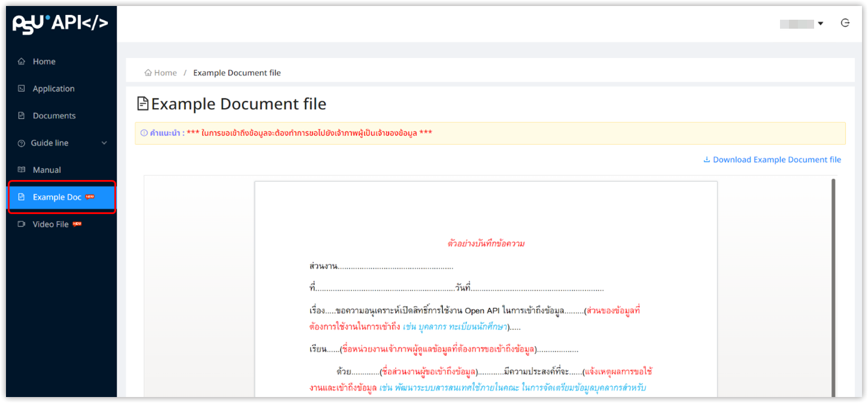This screenshot has width=868, height=403.
Task: Click the document preview vertical scrollbar
Action: click(832, 287)
